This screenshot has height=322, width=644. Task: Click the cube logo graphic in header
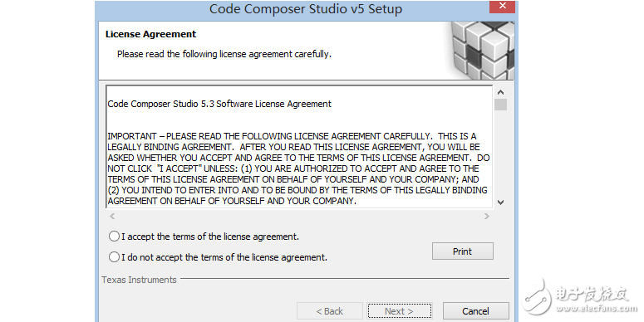click(481, 51)
